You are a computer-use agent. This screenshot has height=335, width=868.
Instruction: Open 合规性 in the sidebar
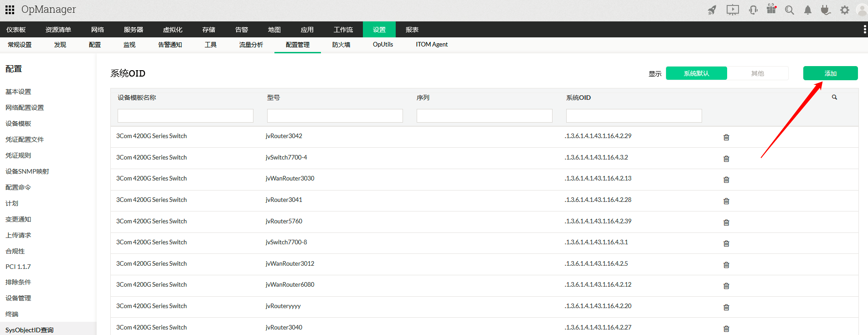pyautogui.click(x=15, y=251)
